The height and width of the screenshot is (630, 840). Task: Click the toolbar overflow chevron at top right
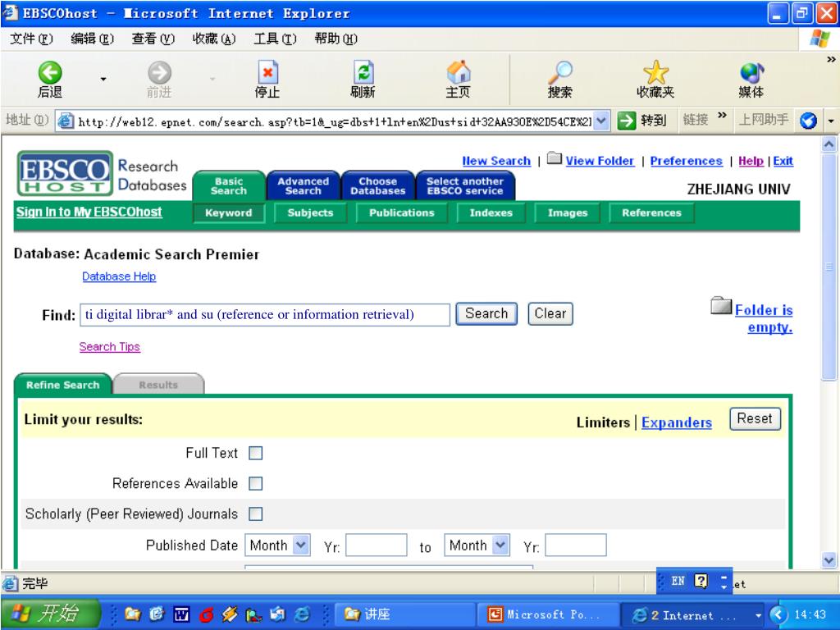coord(831,59)
